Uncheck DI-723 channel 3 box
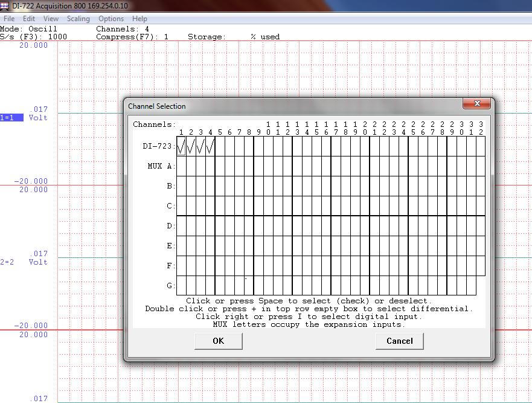The width and height of the screenshot is (532, 403). [x=200, y=146]
